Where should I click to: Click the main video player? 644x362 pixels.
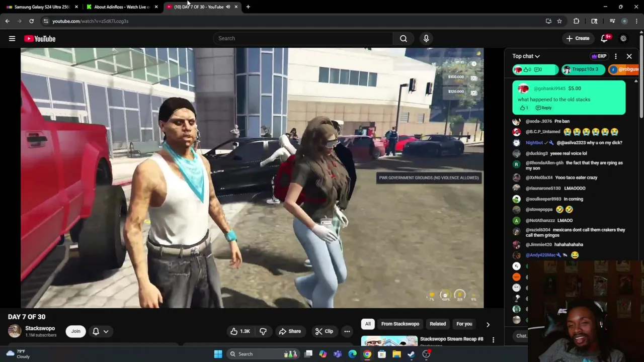click(x=252, y=178)
